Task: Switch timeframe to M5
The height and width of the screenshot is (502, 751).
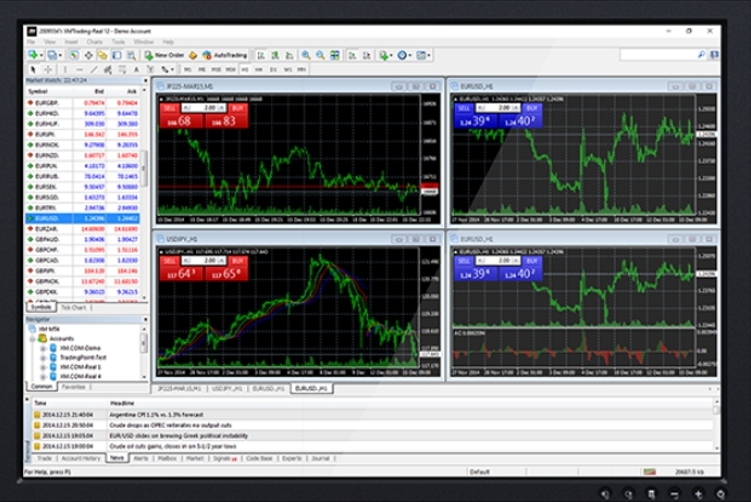Action: tap(202, 69)
